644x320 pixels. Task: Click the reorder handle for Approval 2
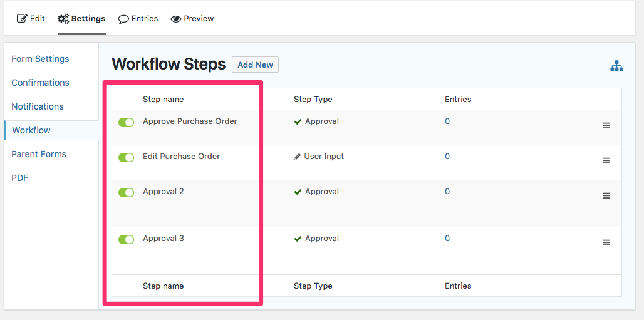coord(606,195)
